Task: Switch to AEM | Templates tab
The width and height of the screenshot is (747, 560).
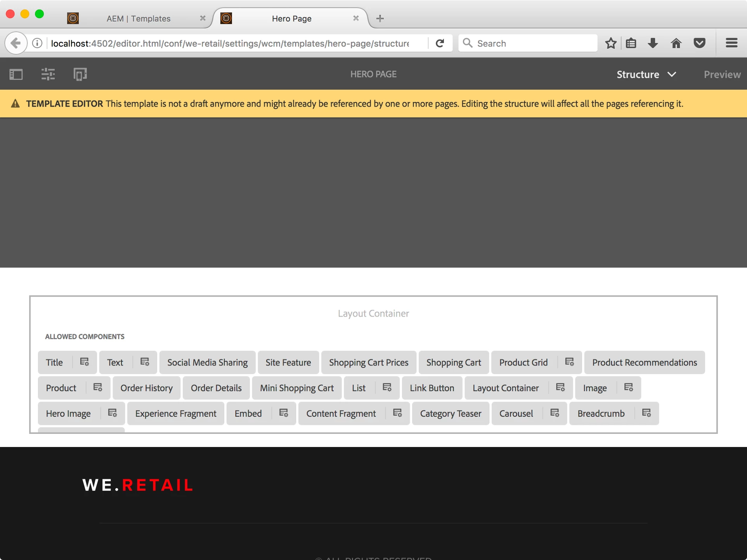Action: pyautogui.click(x=138, y=18)
